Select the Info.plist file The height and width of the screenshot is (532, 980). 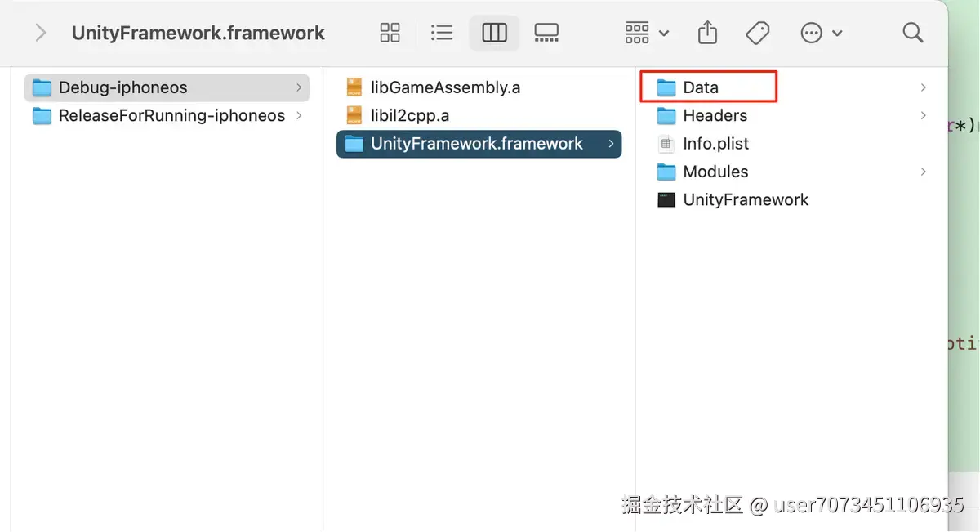715,144
